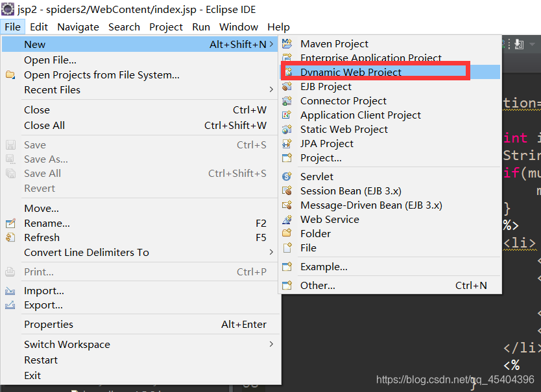
Task: Click the Rename pencil icon
Action: (x=10, y=223)
